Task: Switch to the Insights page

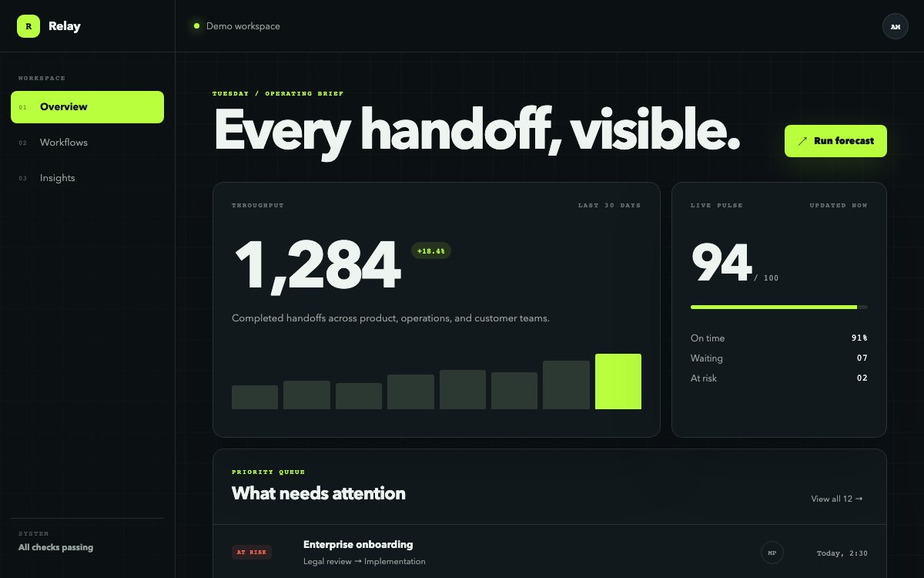Action: click(87, 178)
